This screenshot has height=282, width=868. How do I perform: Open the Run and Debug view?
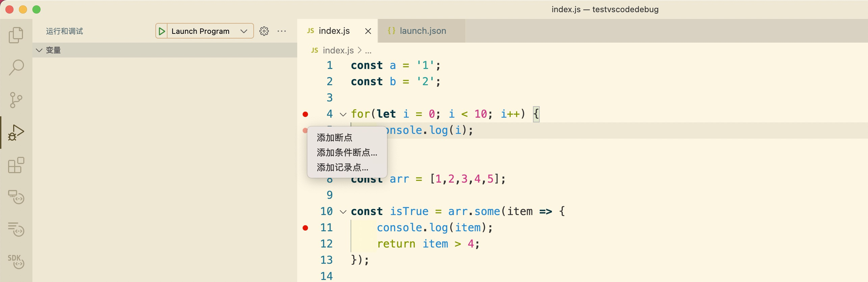tap(16, 132)
